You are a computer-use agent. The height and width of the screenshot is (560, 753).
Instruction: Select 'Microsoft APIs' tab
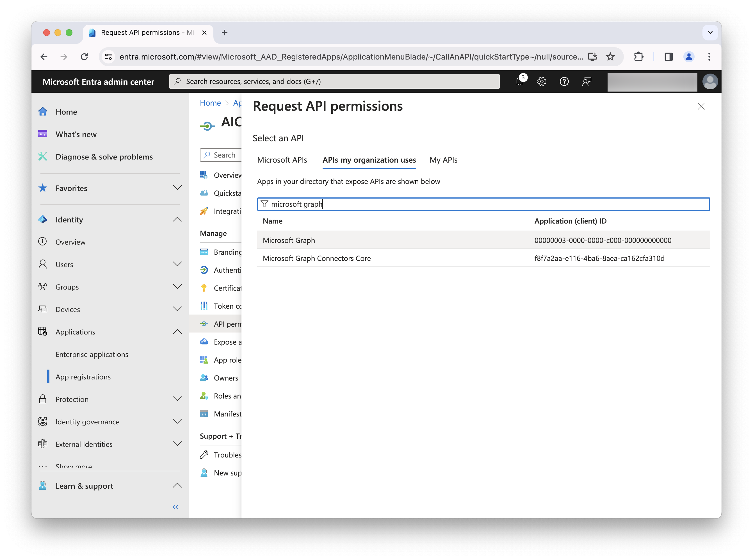pyautogui.click(x=283, y=160)
